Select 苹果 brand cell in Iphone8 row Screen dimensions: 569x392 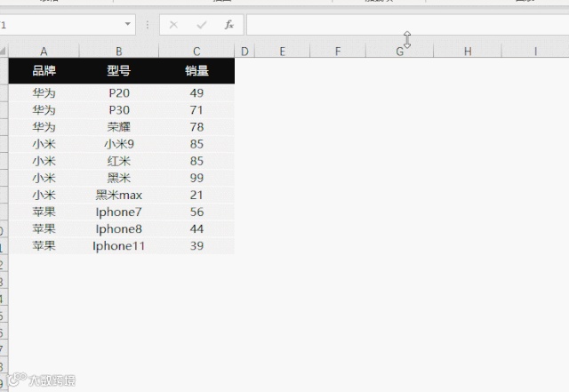click(x=44, y=229)
